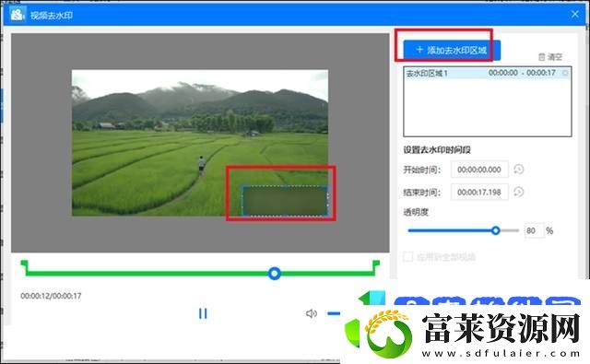This screenshot has height=364, width=590.
Task: Set start time using clock icon
Action: coord(519,170)
